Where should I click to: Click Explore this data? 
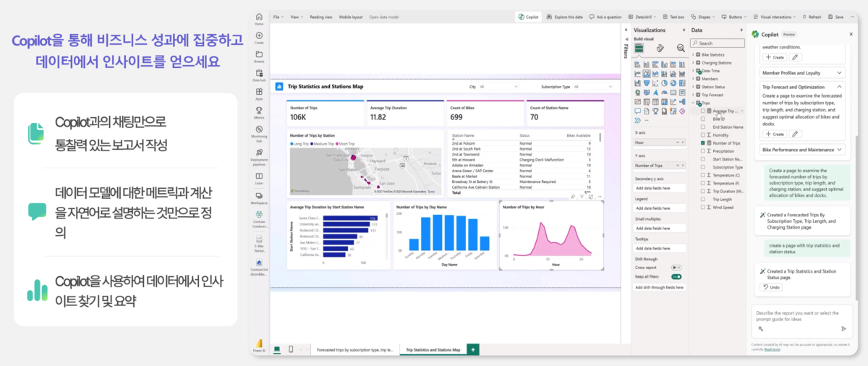point(563,16)
